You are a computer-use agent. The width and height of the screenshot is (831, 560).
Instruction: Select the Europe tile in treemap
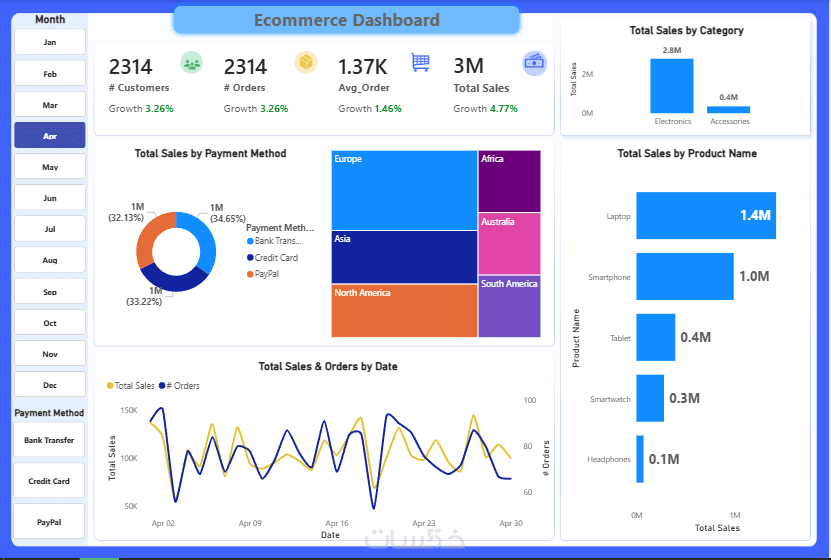pyautogui.click(x=404, y=190)
